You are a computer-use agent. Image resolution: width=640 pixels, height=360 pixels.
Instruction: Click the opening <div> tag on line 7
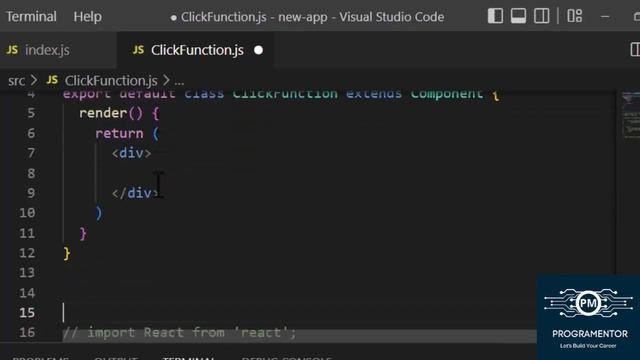click(x=131, y=153)
